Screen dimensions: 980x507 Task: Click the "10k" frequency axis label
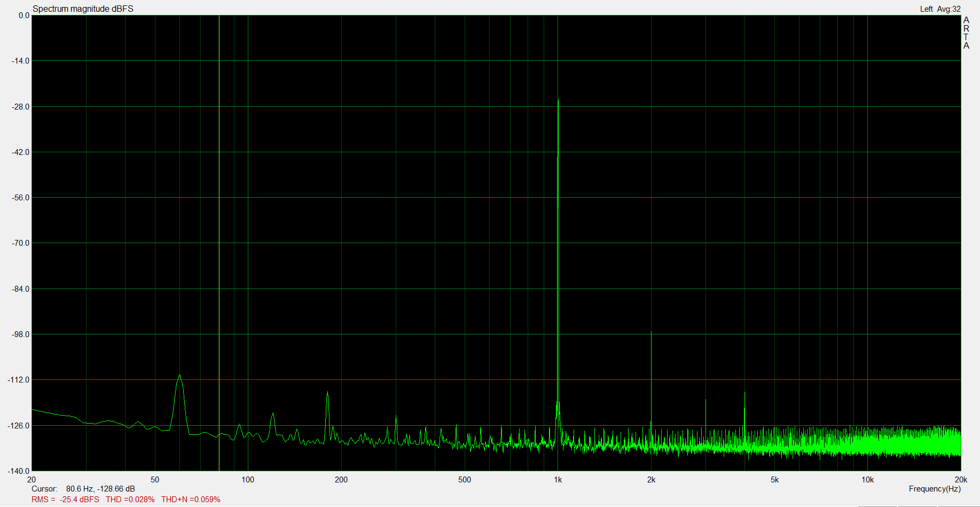pyautogui.click(x=867, y=480)
